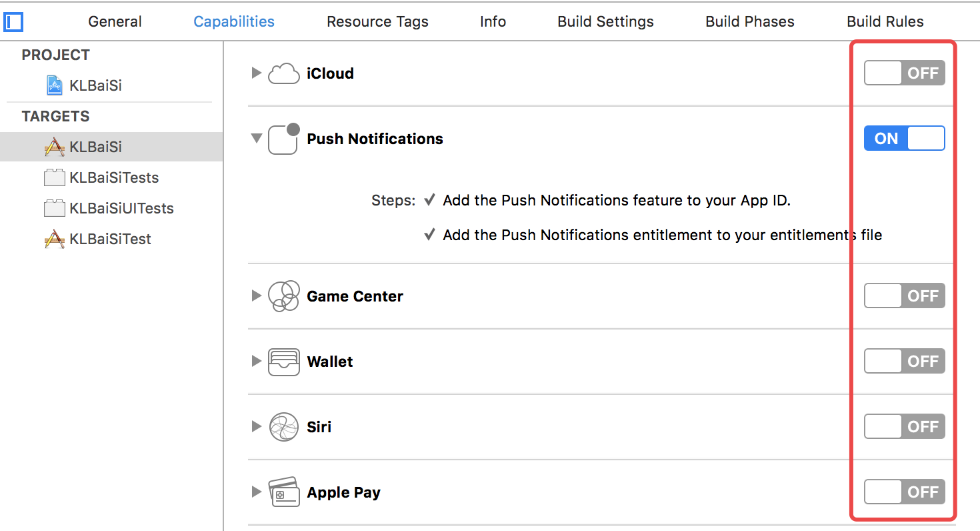Select the KLBaiSiUITests target
This screenshot has height=531, width=980.
coord(121,208)
